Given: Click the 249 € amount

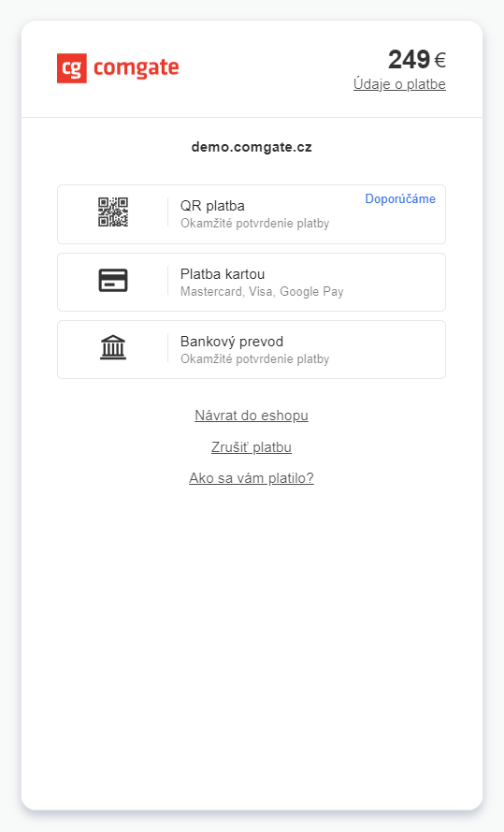Looking at the screenshot, I should pyautogui.click(x=416, y=60).
